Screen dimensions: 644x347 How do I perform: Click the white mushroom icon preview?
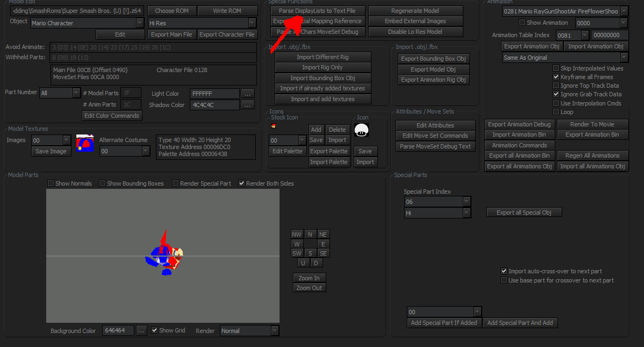tap(361, 130)
